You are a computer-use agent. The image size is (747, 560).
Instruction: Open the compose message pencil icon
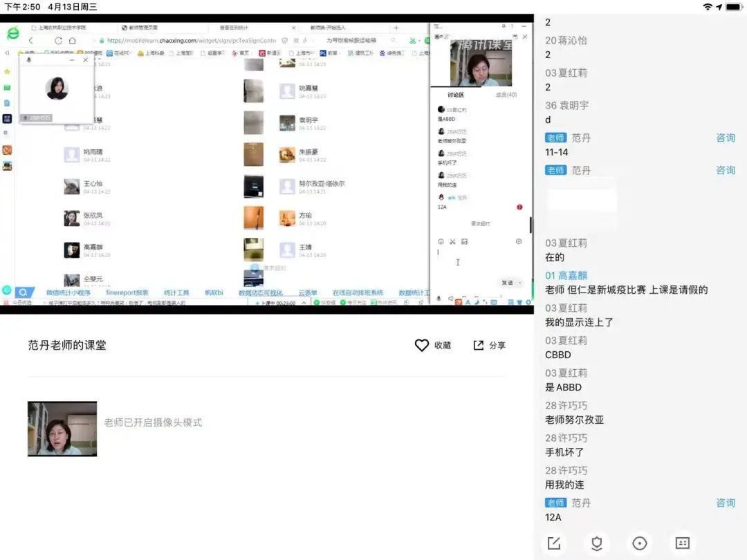[554, 543]
